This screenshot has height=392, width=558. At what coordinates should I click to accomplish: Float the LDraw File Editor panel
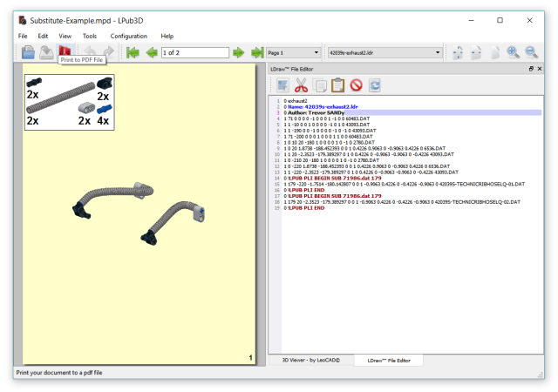coord(531,68)
